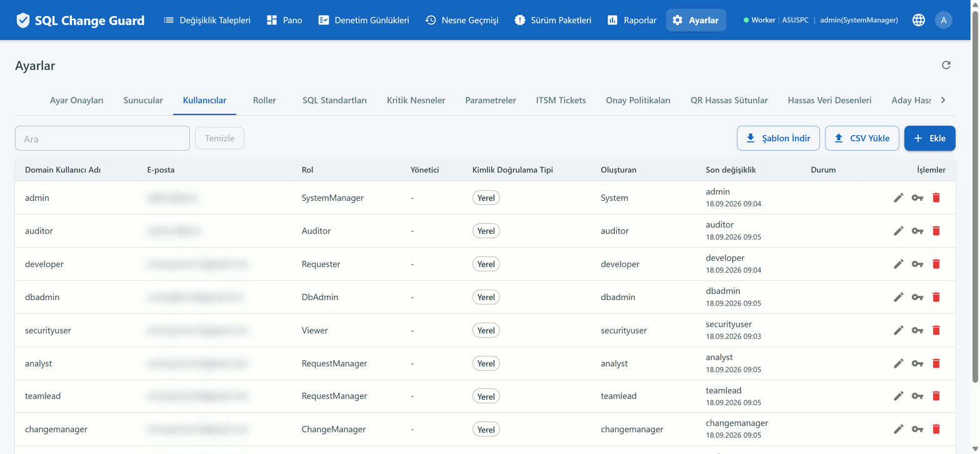980x454 pixels.
Task: Click the Şablon İndir button
Action: point(778,138)
